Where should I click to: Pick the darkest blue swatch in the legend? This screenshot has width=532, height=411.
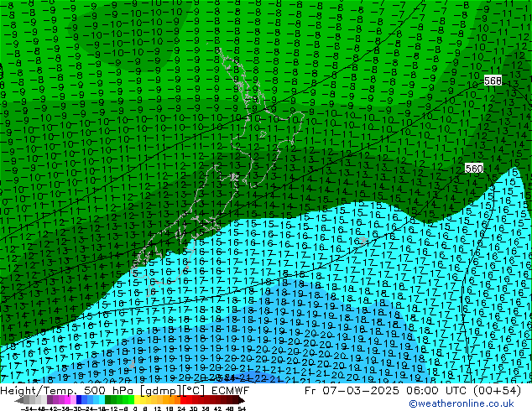[x=79, y=401]
